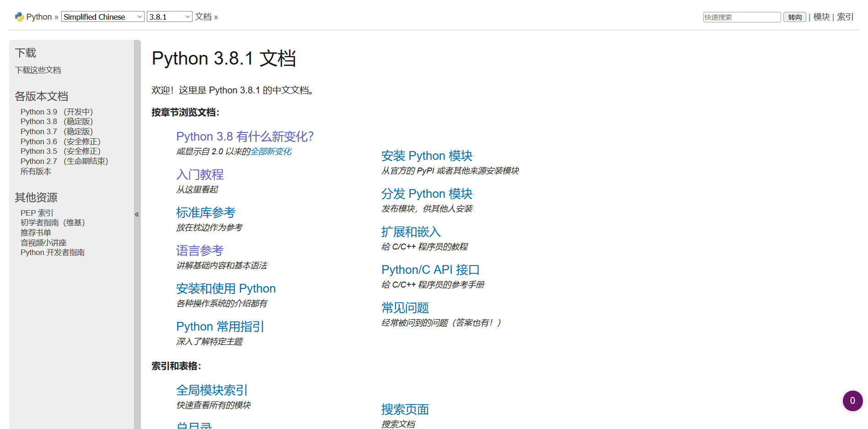Screen dimensions: 868x429
Task: Click 快速查看所有的模块 description text
Action: [x=214, y=405]
